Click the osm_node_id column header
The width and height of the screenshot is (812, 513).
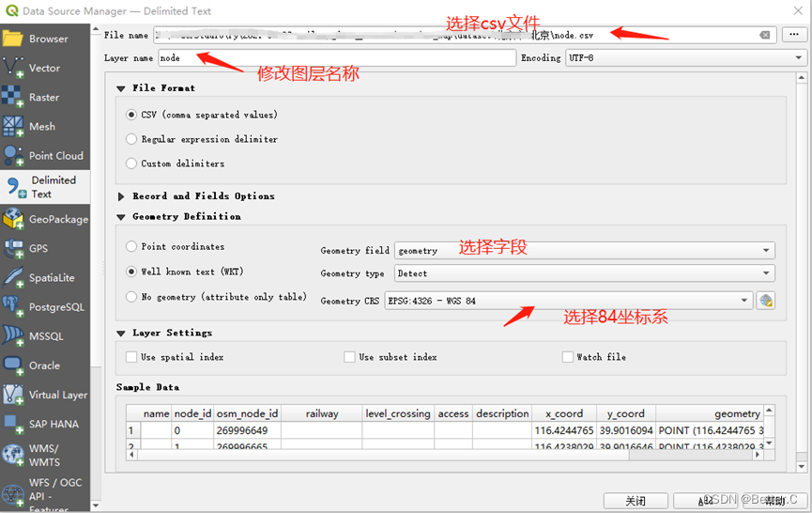247,413
